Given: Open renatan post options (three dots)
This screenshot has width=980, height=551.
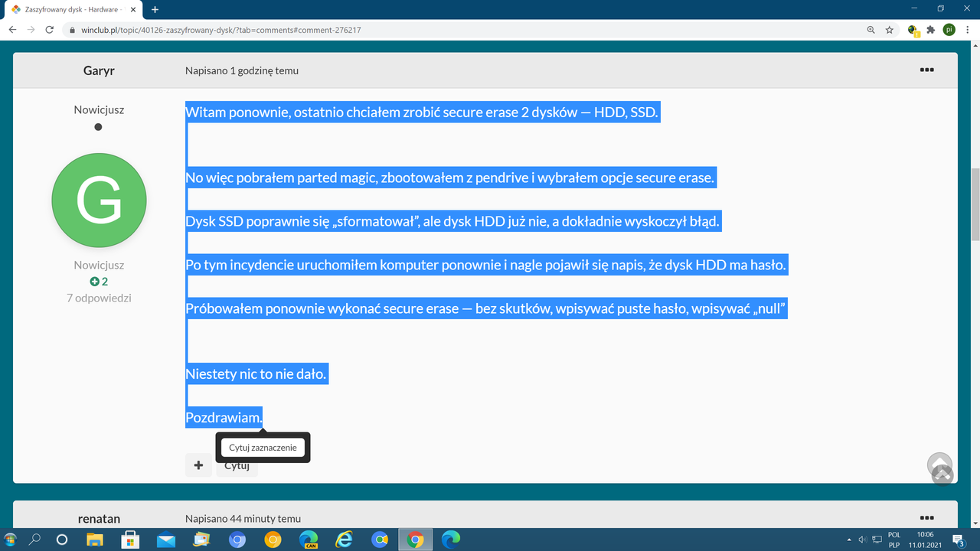Looking at the screenshot, I should pyautogui.click(x=926, y=518).
